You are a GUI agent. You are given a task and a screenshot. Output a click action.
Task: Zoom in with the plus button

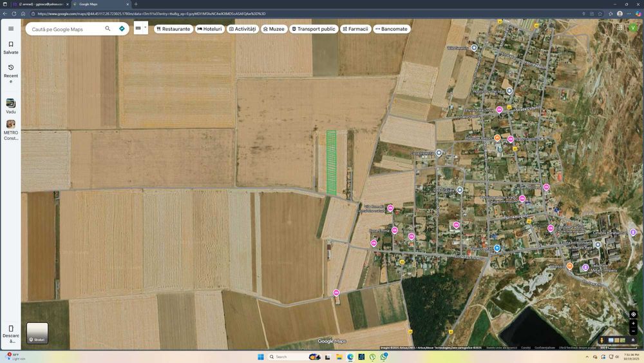point(633,324)
